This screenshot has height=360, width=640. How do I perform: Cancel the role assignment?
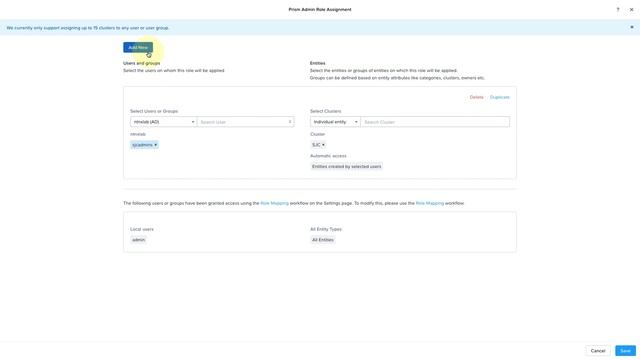(x=598, y=351)
